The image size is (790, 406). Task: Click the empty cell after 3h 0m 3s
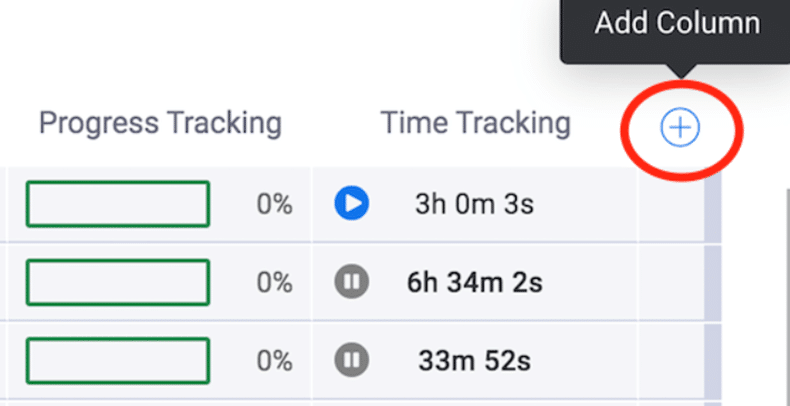(672, 204)
